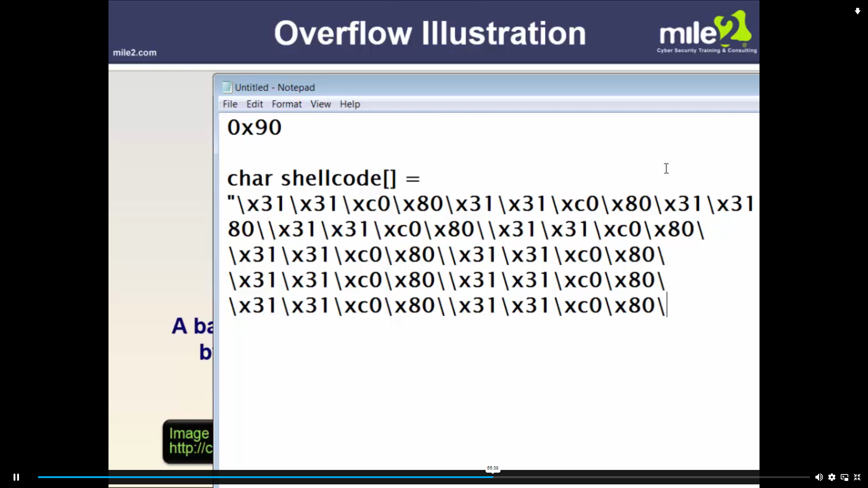Open the Help menu in Notepad
This screenshot has height=488, width=868.
coord(349,104)
